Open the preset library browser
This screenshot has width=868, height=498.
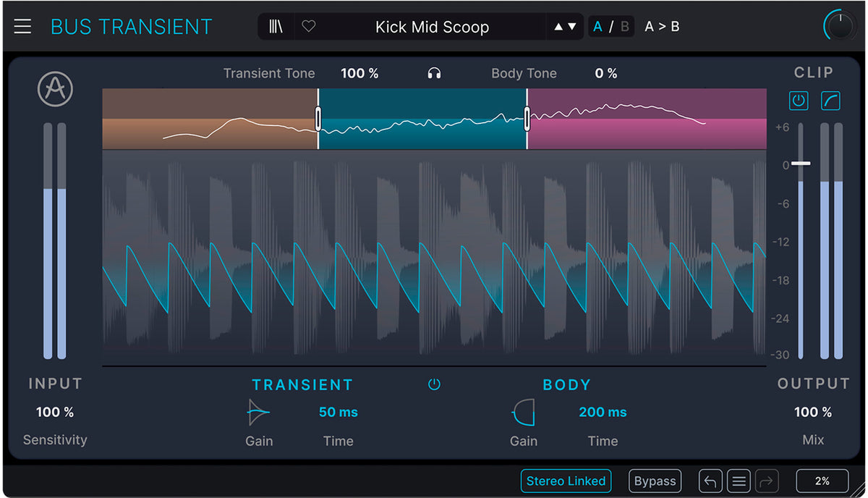pyautogui.click(x=276, y=27)
